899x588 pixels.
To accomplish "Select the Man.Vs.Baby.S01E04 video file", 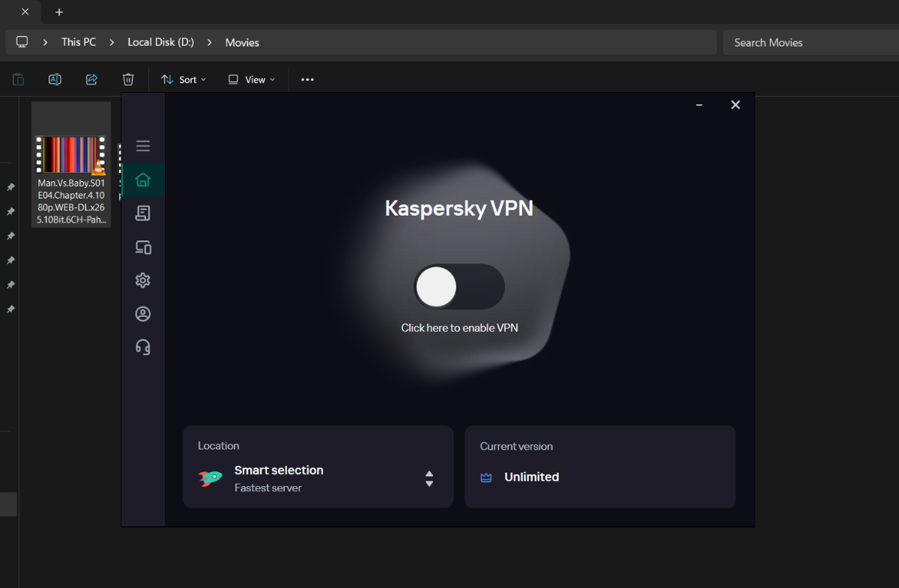I will 71,164.
